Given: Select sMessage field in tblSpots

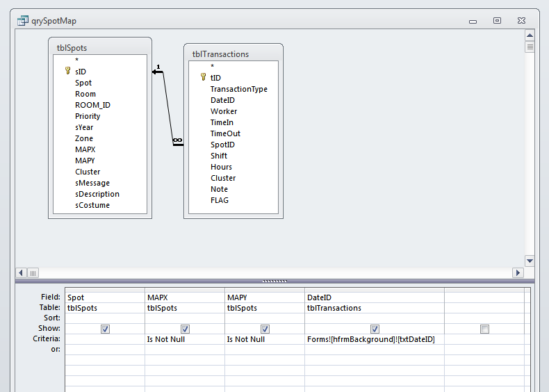Looking at the screenshot, I should click(92, 183).
